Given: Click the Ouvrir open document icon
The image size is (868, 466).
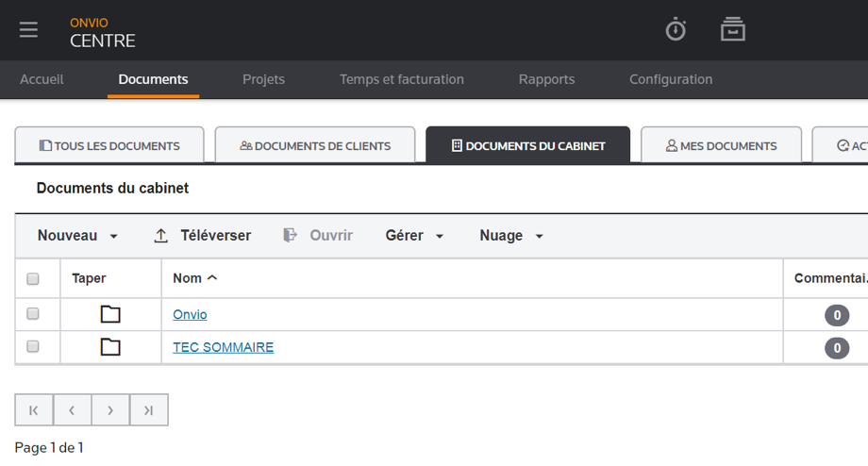Looking at the screenshot, I should coord(290,236).
